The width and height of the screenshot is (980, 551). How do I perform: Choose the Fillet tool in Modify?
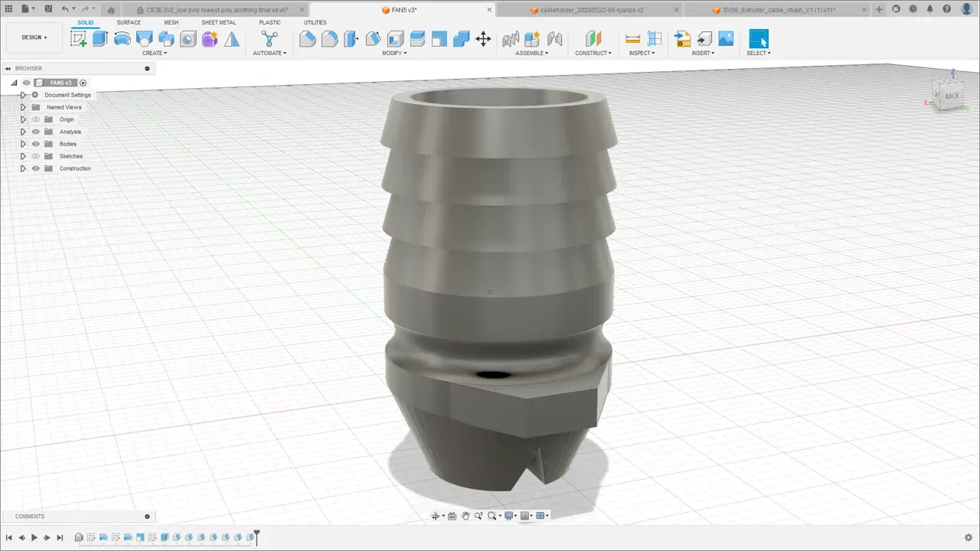[x=329, y=39]
